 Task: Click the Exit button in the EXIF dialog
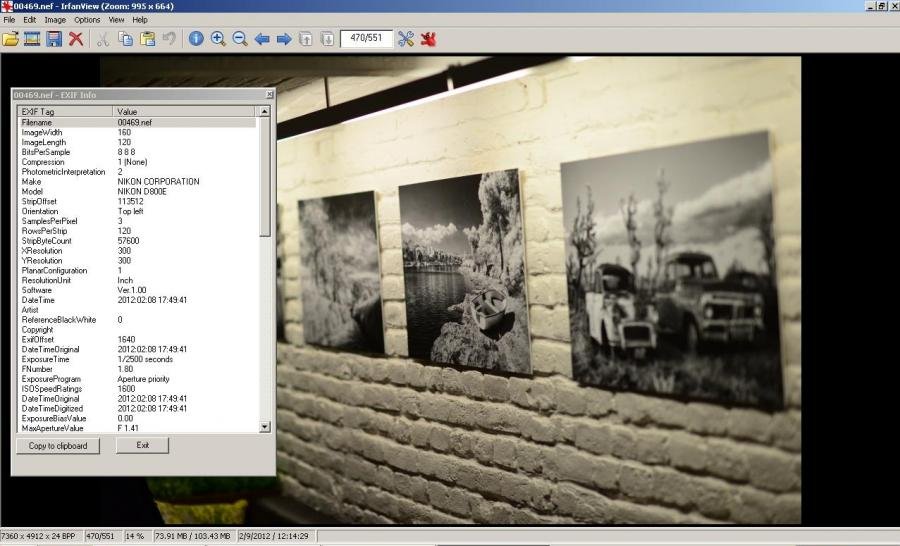(142, 445)
